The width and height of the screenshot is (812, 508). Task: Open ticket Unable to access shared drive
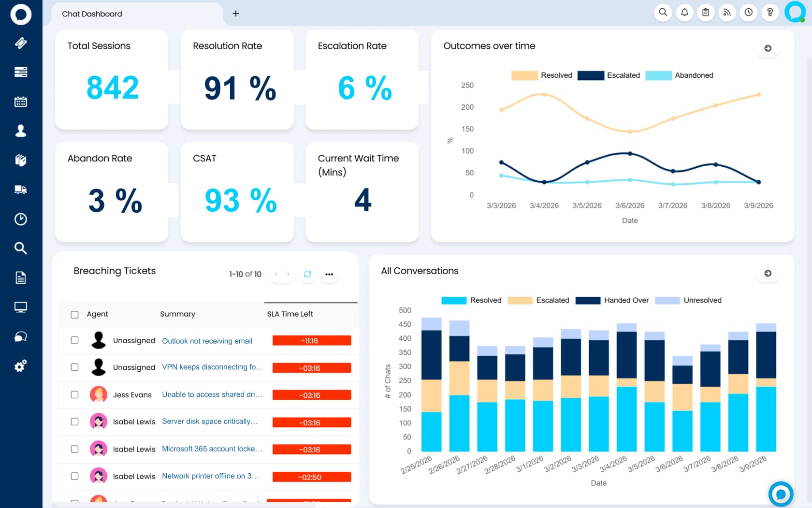pos(212,395)
